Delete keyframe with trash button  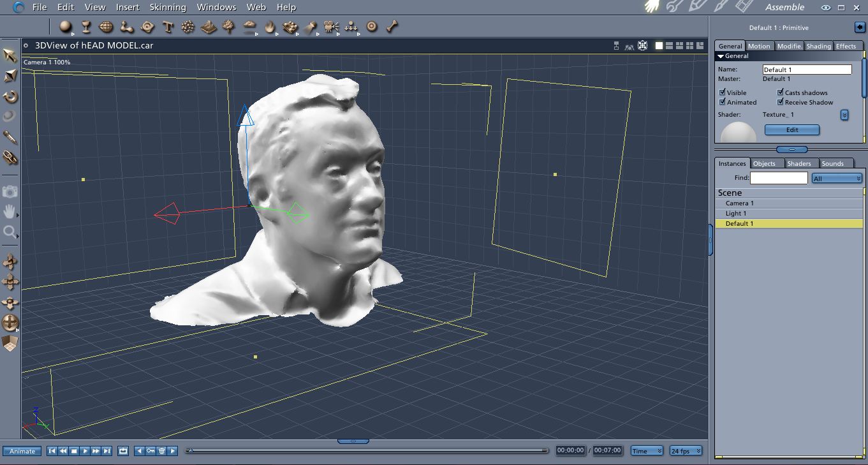pyautogui.click(x=161, y=451)
